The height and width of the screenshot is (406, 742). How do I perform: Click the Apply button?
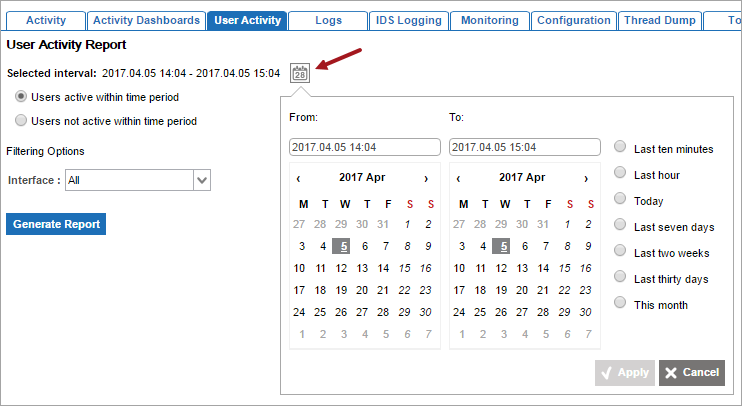625,372
